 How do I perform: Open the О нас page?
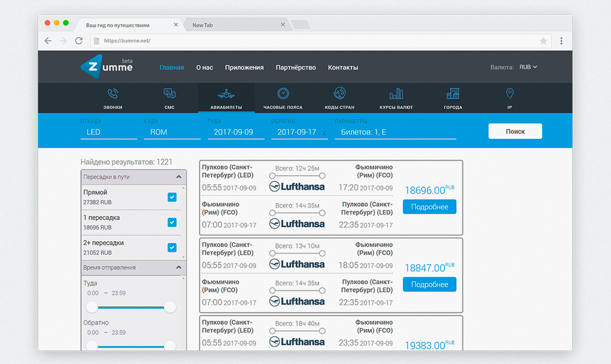point(205,67)
